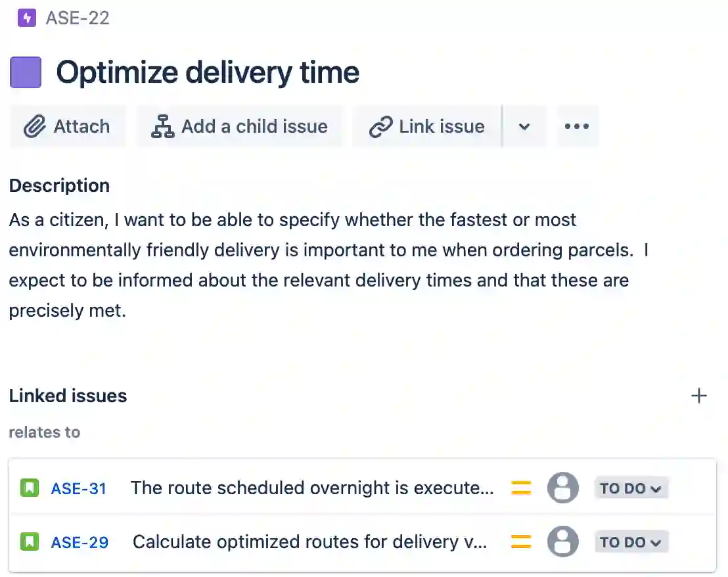
Task: Click the plus icon to add linked issue
Action: click(x=699, y=396)
